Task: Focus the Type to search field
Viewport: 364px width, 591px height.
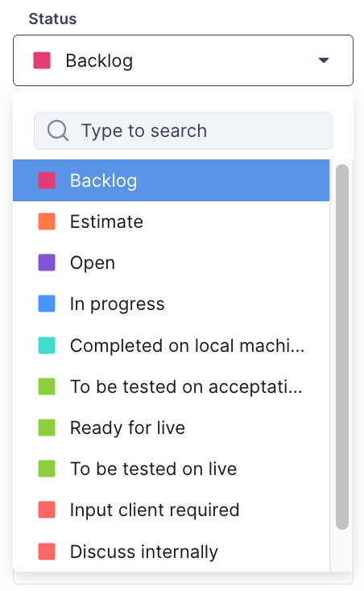Action: tap(183, 130)
